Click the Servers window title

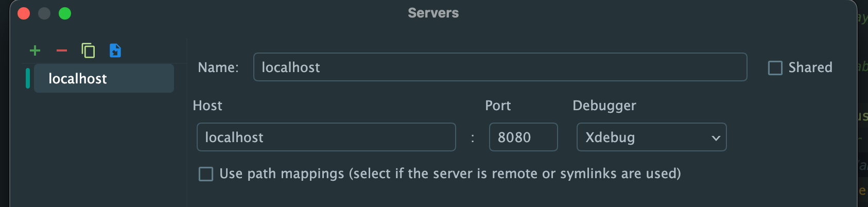click(433, 13)
